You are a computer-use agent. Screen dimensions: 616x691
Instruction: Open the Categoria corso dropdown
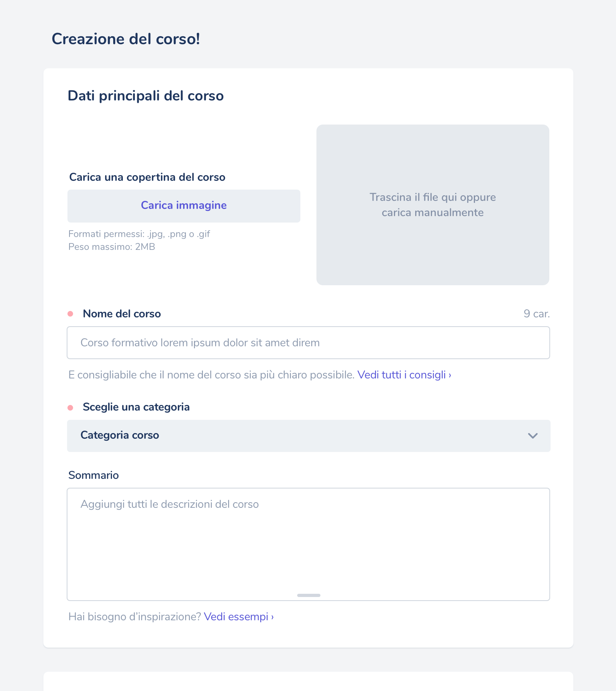click(308, 436)
